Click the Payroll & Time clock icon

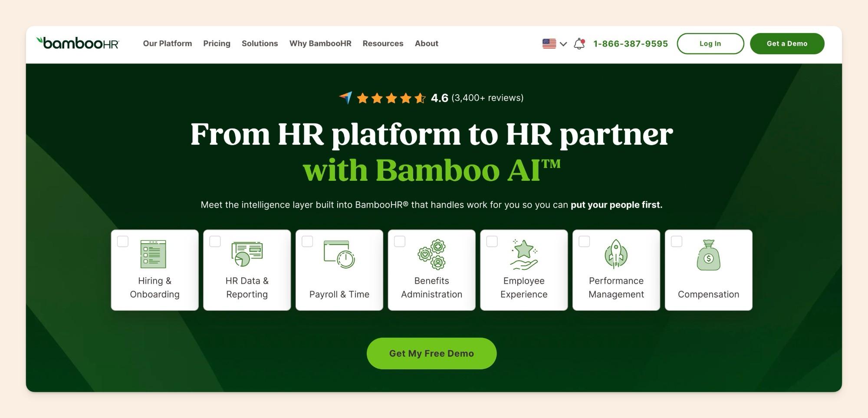[x=339, y=254]
